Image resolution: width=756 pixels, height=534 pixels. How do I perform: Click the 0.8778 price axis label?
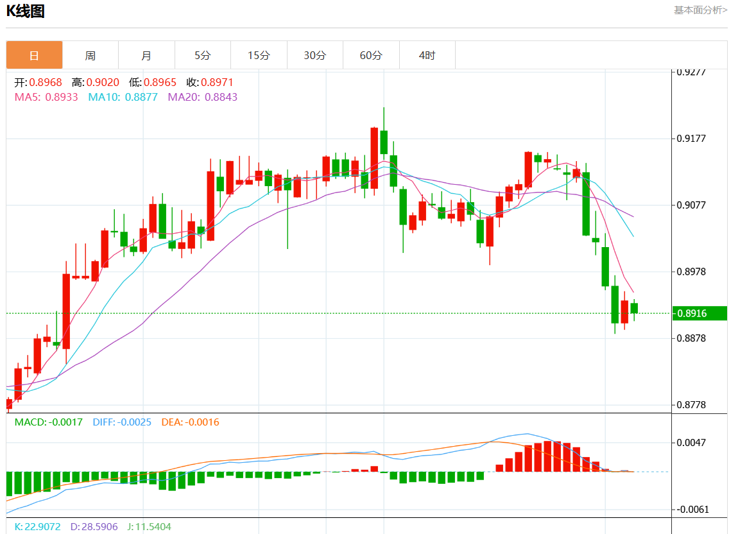pos(691,405)
